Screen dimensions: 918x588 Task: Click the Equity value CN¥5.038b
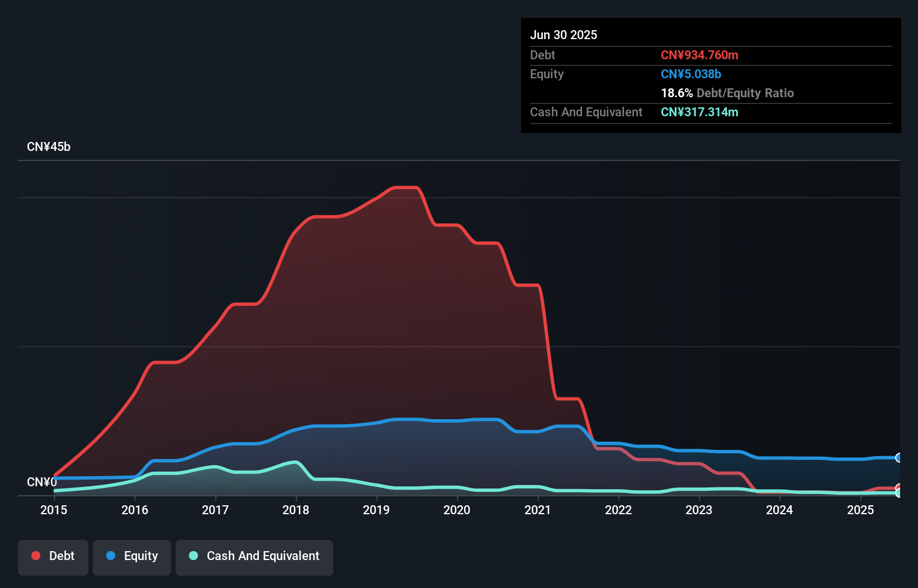click(x=691, y=74)
